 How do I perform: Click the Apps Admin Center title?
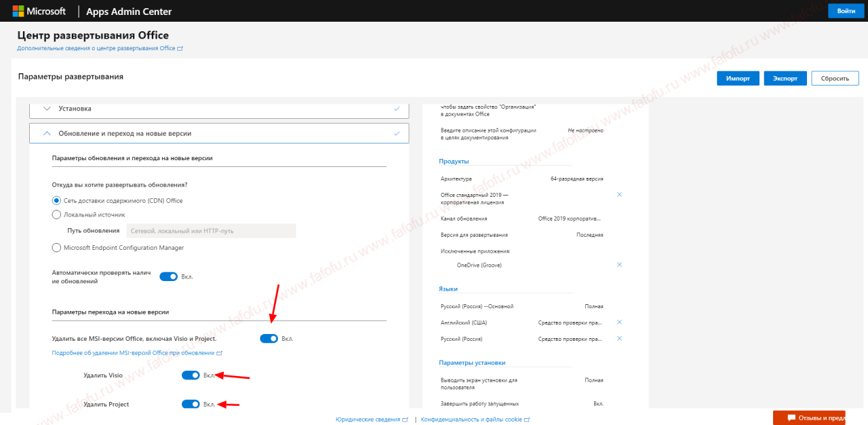tap(129, 12)
